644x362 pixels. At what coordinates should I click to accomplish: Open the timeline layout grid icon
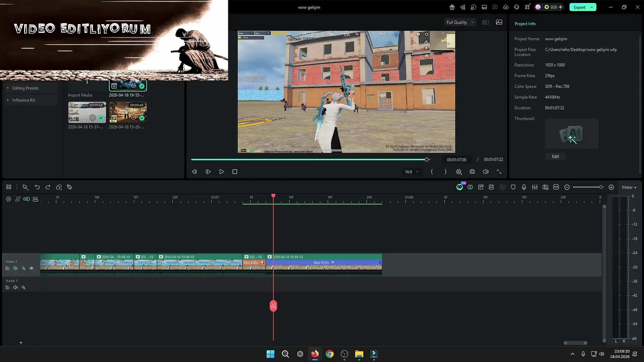pyautogui.click(x=9, y=187)
